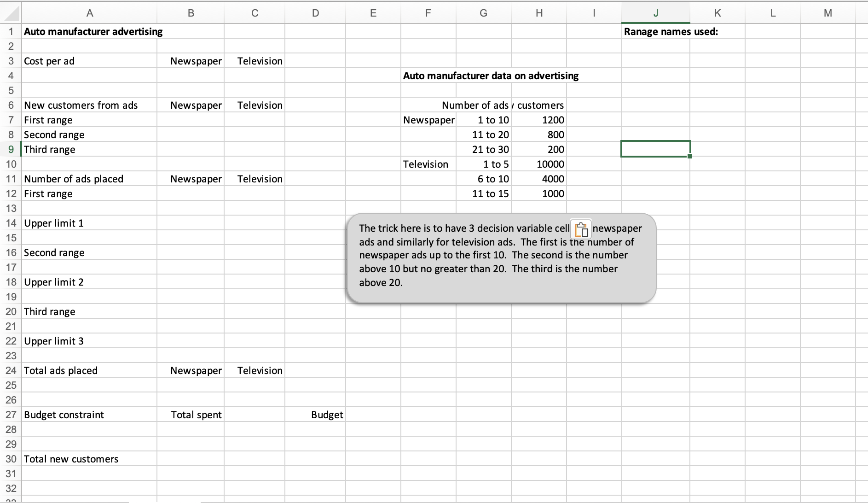Select row 30 header
This screenshot has width=868, height=503.
[x=11, y=459]
